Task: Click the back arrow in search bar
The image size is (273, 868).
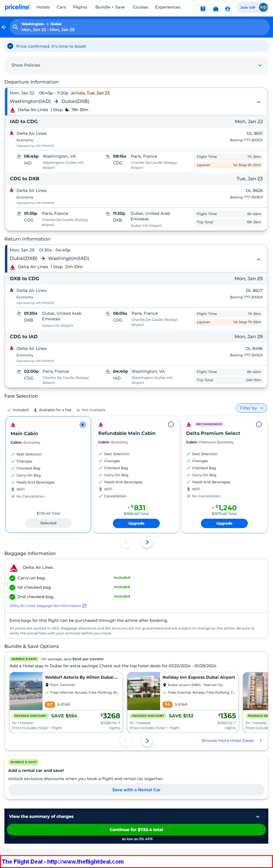Action: pos(4,27)
